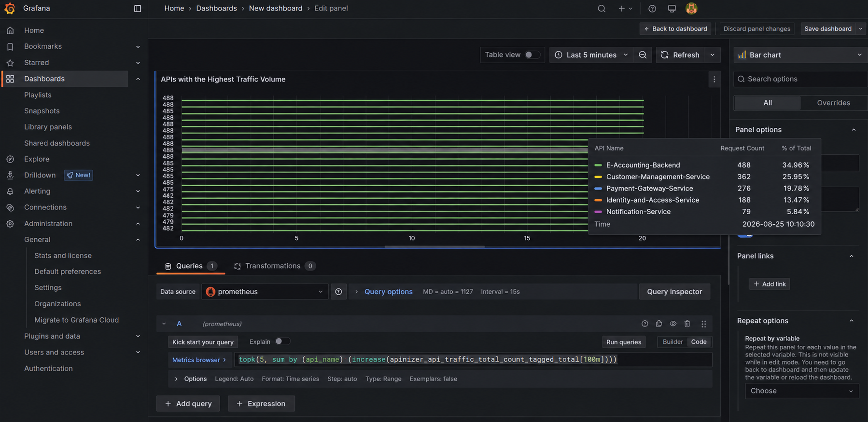This screenshot has height=422, width=868.
Task: Collapse the Panel links section
Action: point(852,256)
